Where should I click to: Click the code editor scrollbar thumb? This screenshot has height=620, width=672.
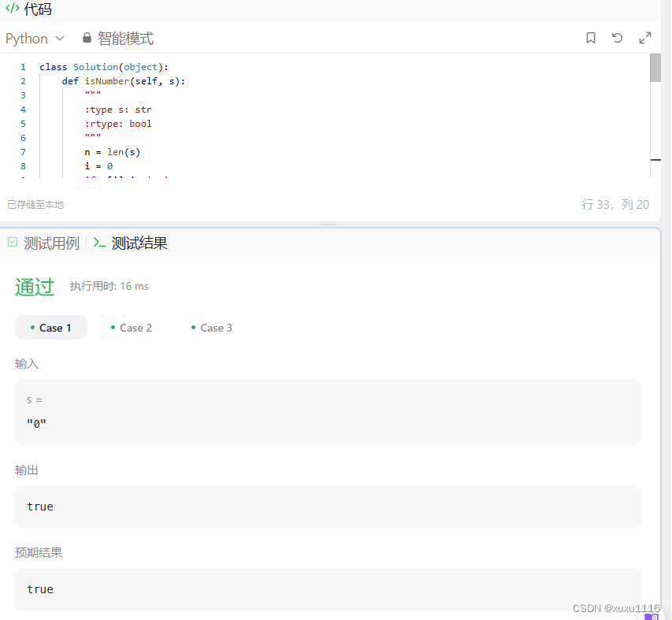point(655,68)
